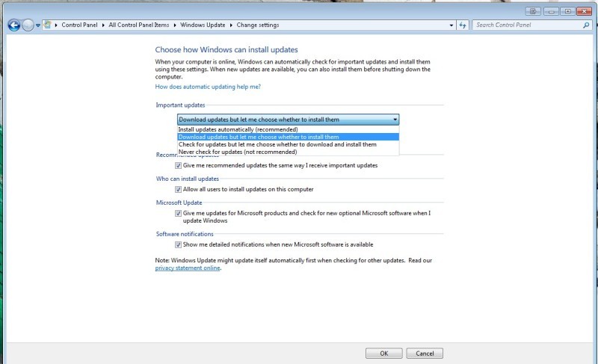
Task: Navigate to Control Panel breadcrumb
Action: coord(79,25)
